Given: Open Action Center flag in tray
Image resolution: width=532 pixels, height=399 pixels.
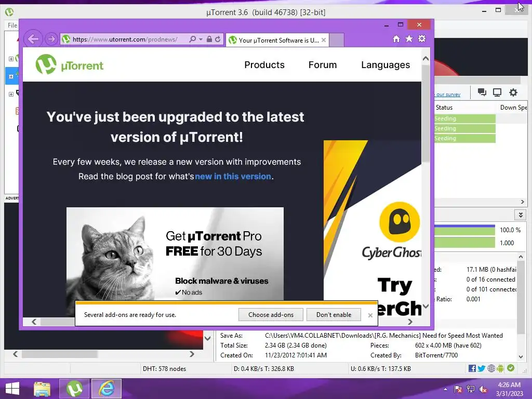Looking at the screenshot, I should point(458,390).
